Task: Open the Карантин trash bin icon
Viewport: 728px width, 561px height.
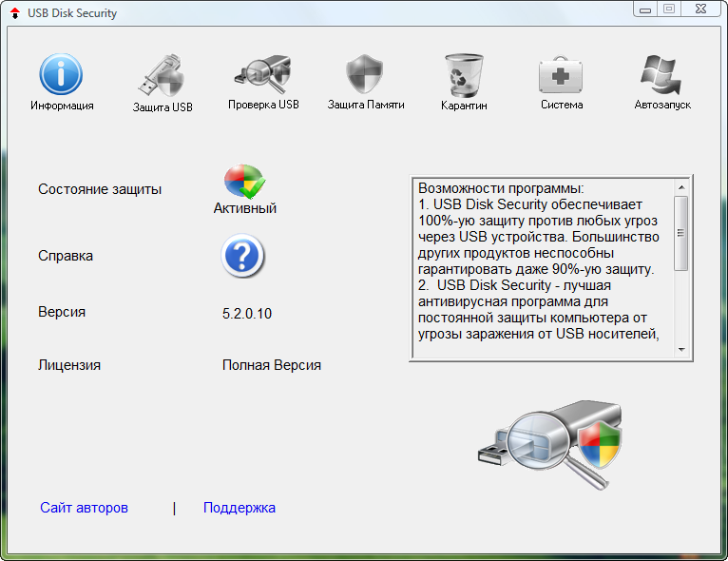Action: click(x=464, y=75)
